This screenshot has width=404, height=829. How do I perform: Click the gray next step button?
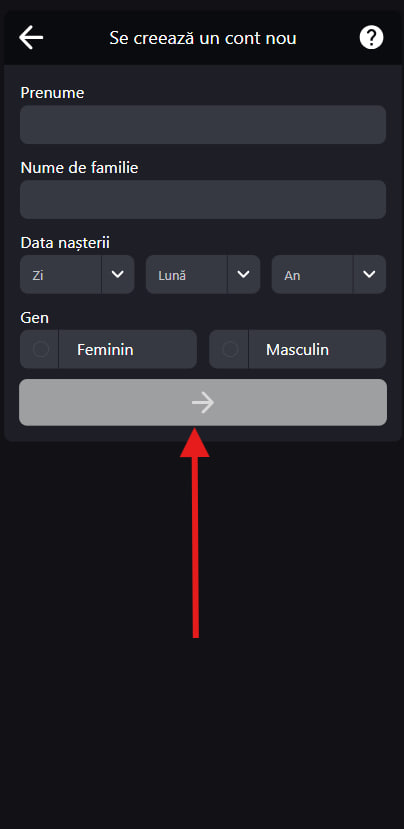(x=203, y=402)
